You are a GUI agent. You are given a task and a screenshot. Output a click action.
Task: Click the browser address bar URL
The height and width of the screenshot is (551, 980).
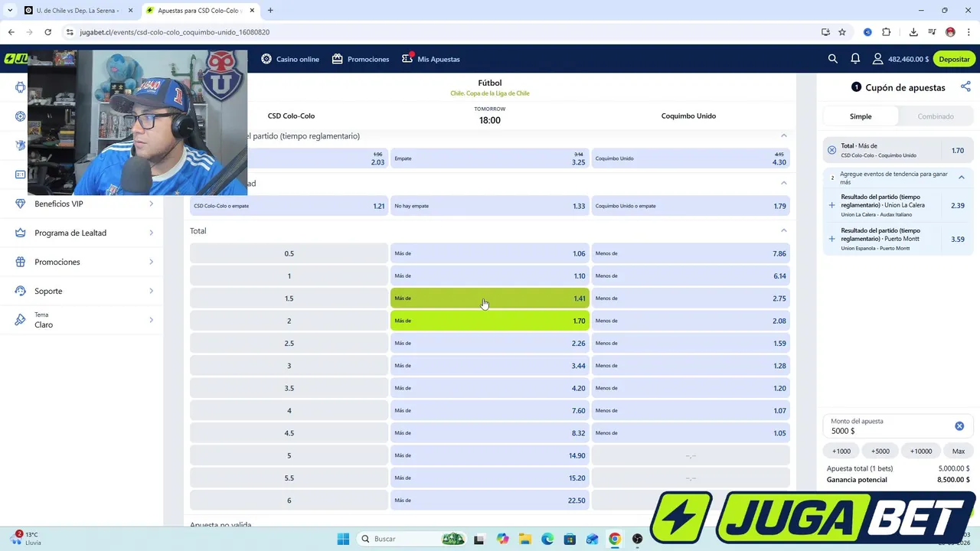point(175,32)
